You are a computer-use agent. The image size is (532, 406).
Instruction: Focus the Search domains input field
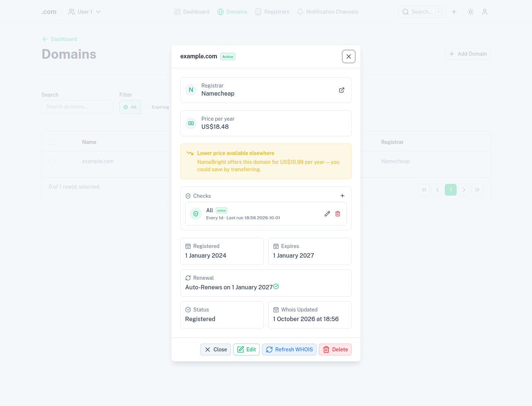pyautogui.click(x=77, y=107)
